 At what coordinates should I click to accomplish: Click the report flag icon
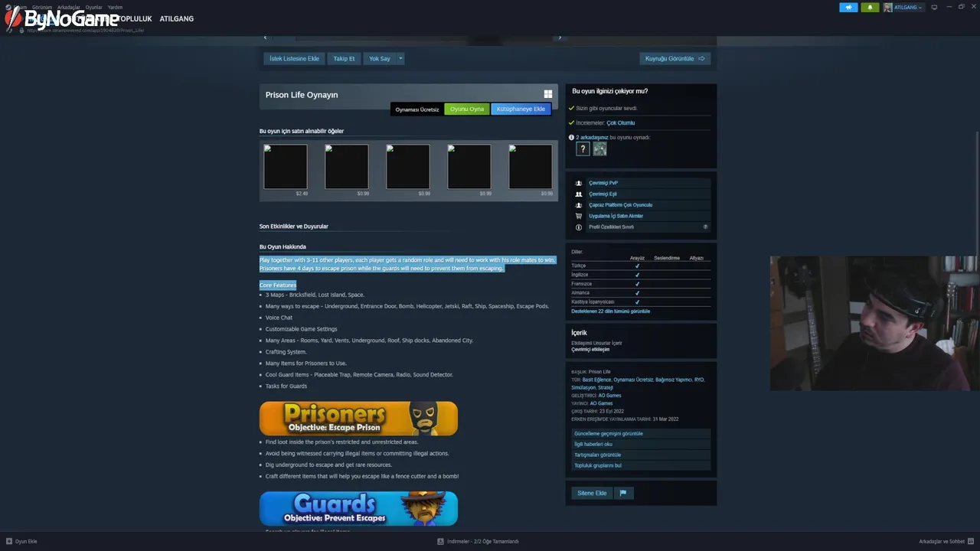(623, 493)
